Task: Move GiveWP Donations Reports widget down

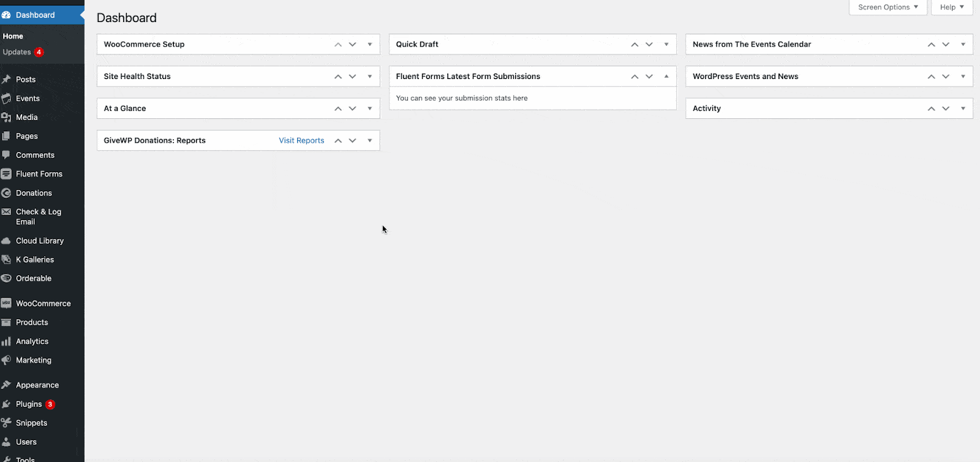Action: tap(353, 140)
